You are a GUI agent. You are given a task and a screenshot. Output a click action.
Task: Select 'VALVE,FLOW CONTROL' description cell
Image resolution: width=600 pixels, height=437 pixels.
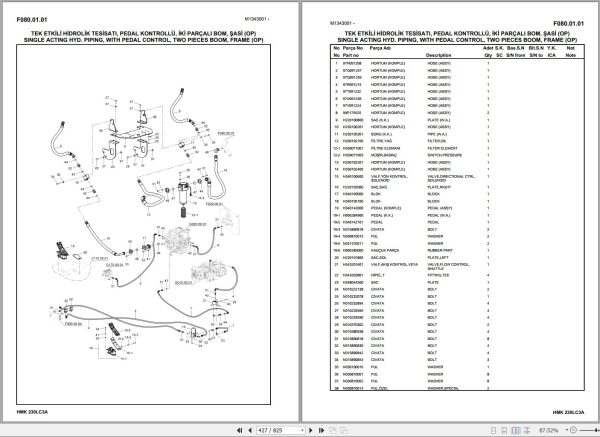pos(448,266)
